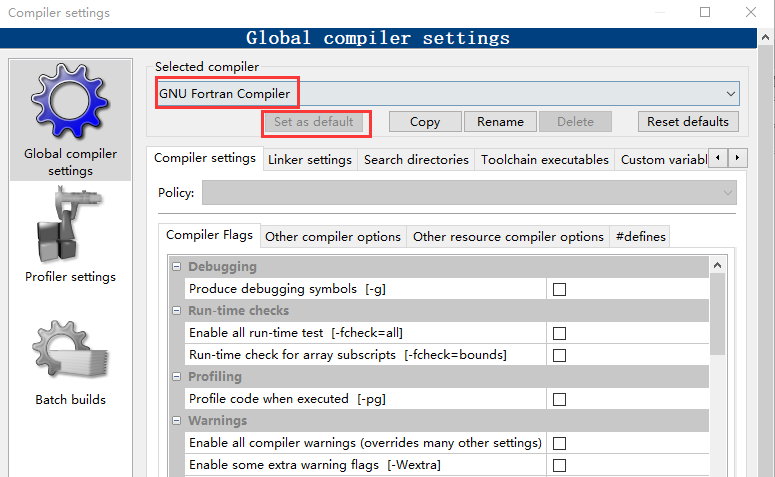Open Search directories tab
This screenshot has width=775, height=477.
click(416, 160)
